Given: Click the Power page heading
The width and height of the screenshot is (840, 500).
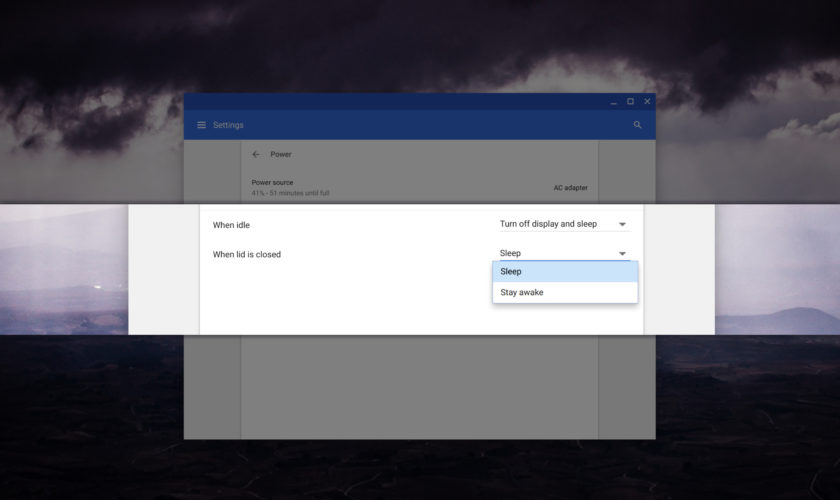Looking at the screenshot, I should click(x=281, y=155).
